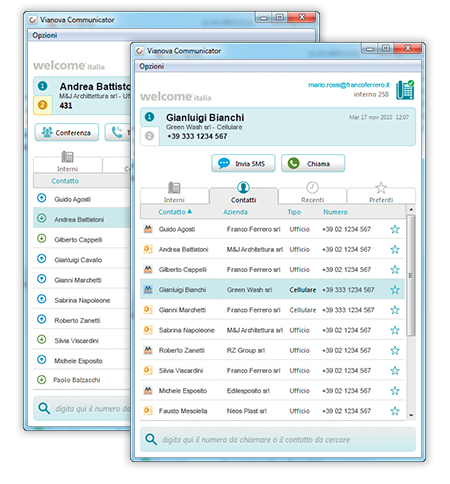Sort by Contatto column header
The width and height of the screenshot is (450, 484).
[x=175, y=212]
